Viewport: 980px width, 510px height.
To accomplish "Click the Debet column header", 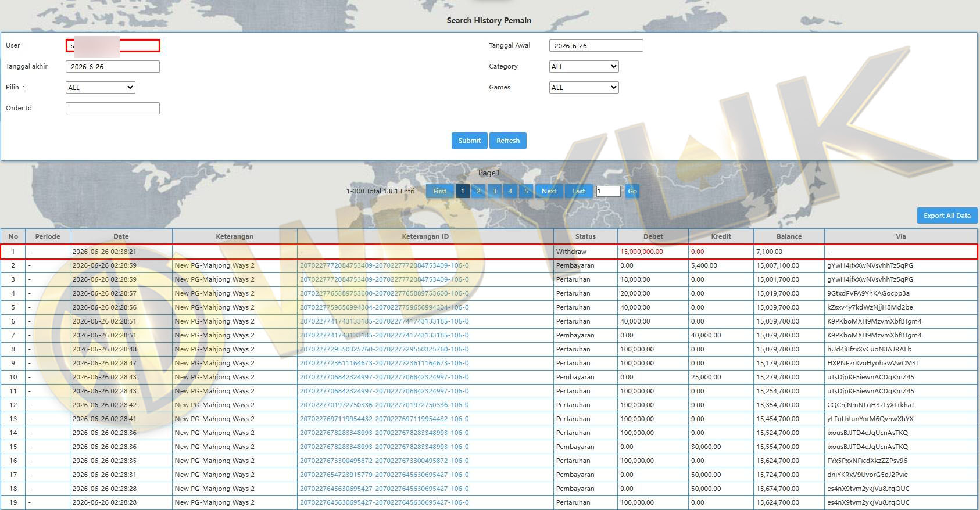I will (x=653, y=236).
